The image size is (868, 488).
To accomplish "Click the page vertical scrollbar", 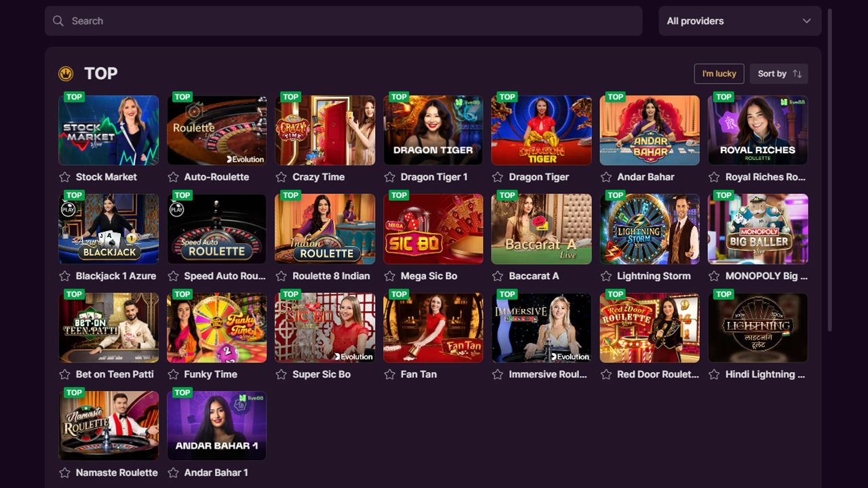I will [829, 169].
